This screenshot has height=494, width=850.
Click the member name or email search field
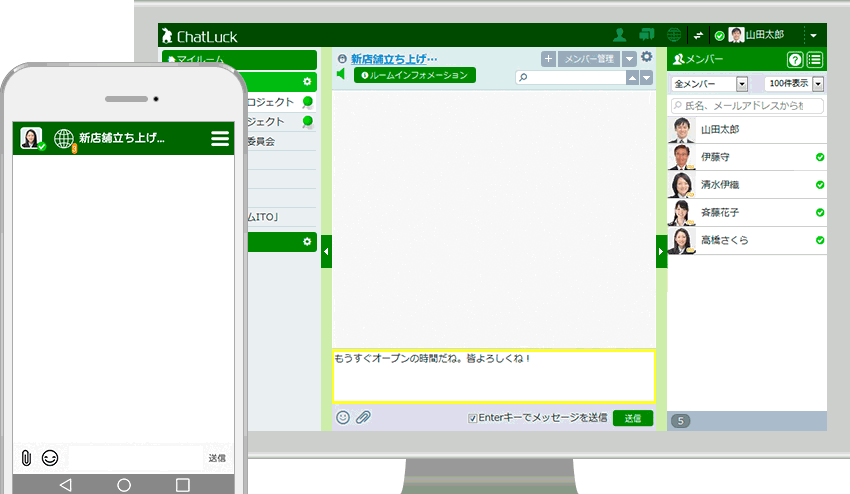click(x=750, y=105)
